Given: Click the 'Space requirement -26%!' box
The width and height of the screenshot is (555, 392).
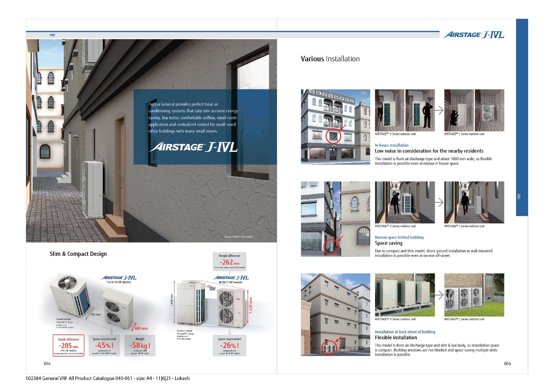Looking at the screenshot, I should pos(230,346).
